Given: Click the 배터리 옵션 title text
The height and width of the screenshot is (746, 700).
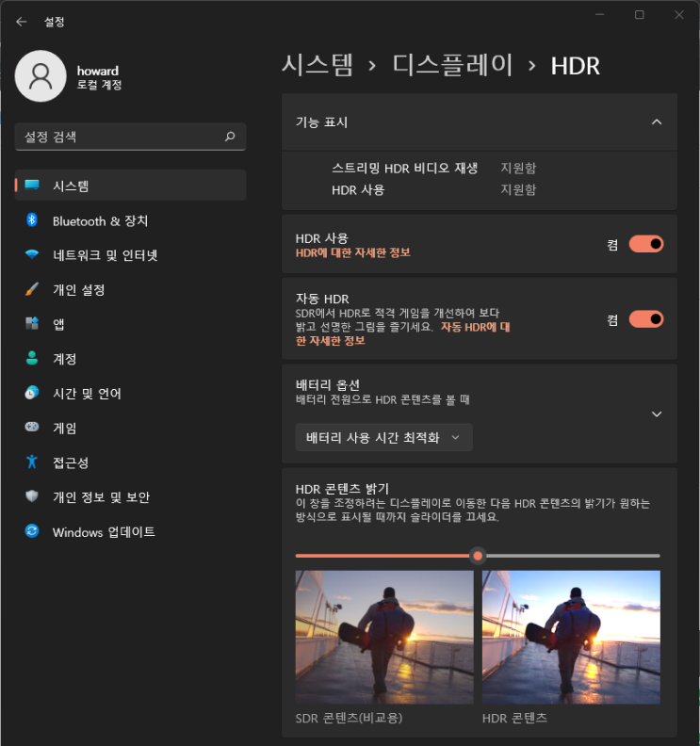Looking at the screenshot, I should click(328, 384).
